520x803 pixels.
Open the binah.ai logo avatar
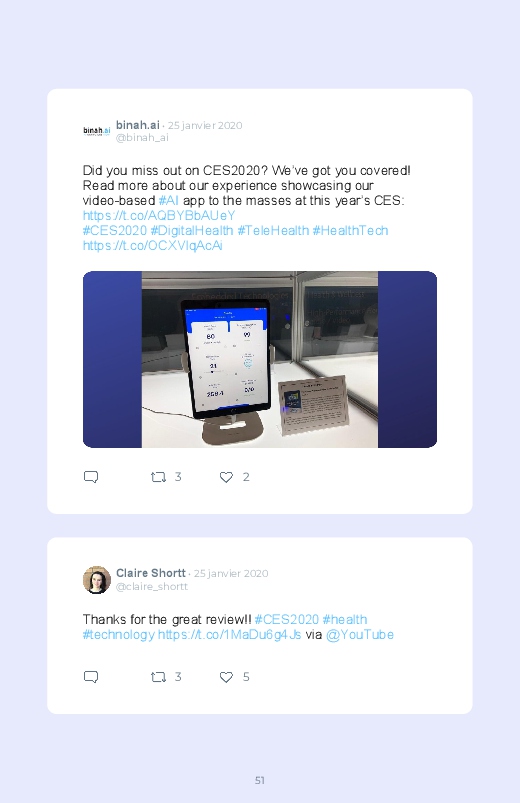coord(97,131)
